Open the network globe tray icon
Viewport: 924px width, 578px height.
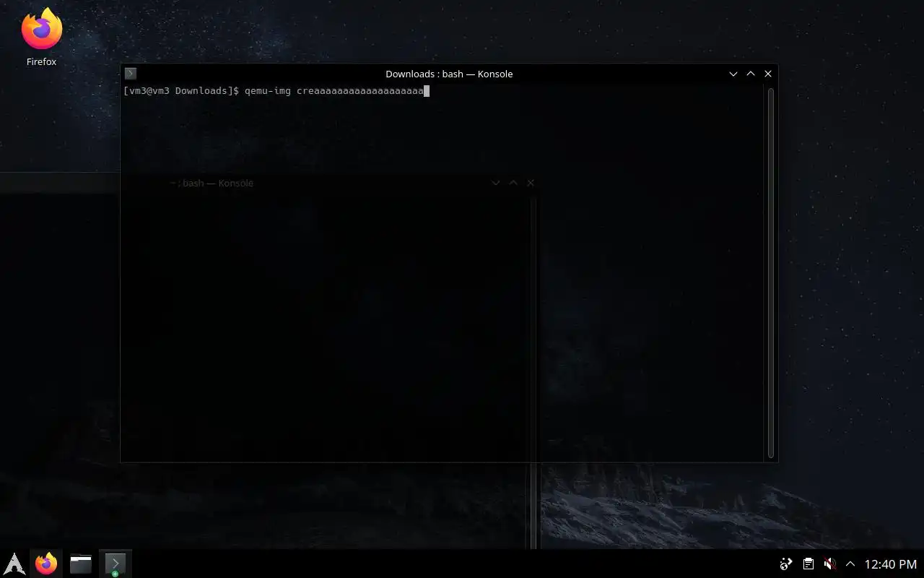(x=787, y=564)
